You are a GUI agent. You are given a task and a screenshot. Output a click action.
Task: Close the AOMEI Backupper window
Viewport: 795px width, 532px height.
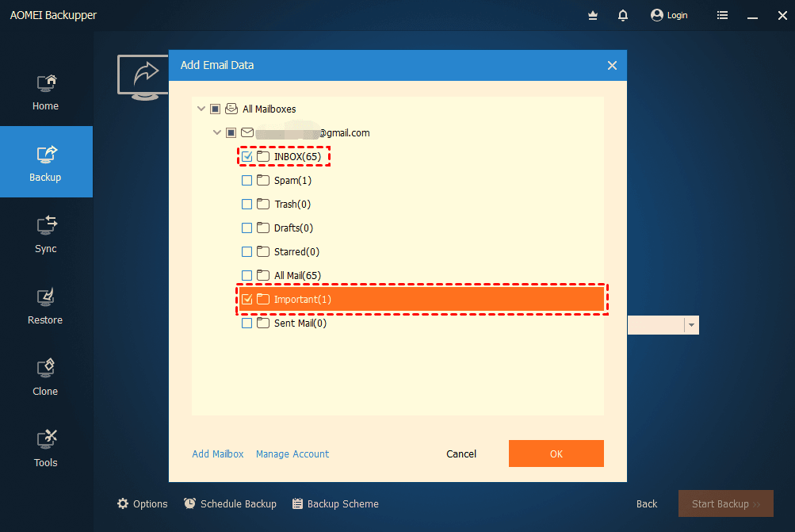point(782,16)
